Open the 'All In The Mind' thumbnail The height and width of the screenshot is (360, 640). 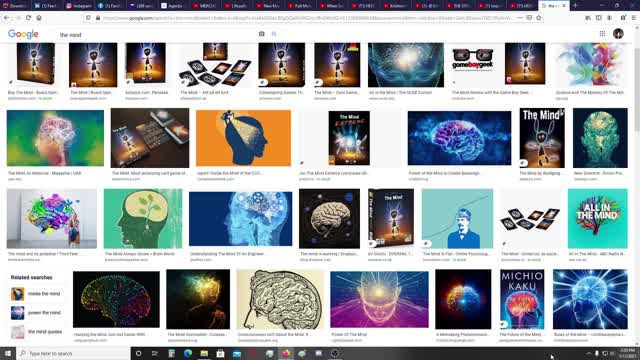(x=598, y=218)
